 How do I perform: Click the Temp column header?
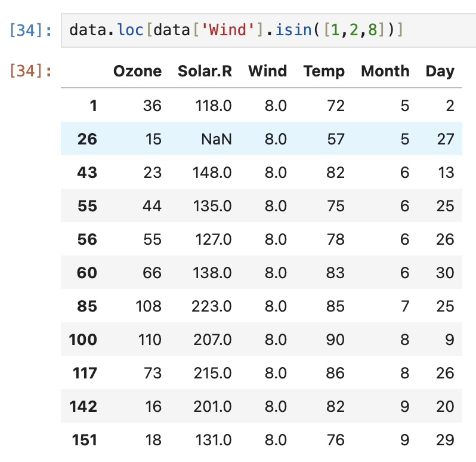click(x=324, y=72)
